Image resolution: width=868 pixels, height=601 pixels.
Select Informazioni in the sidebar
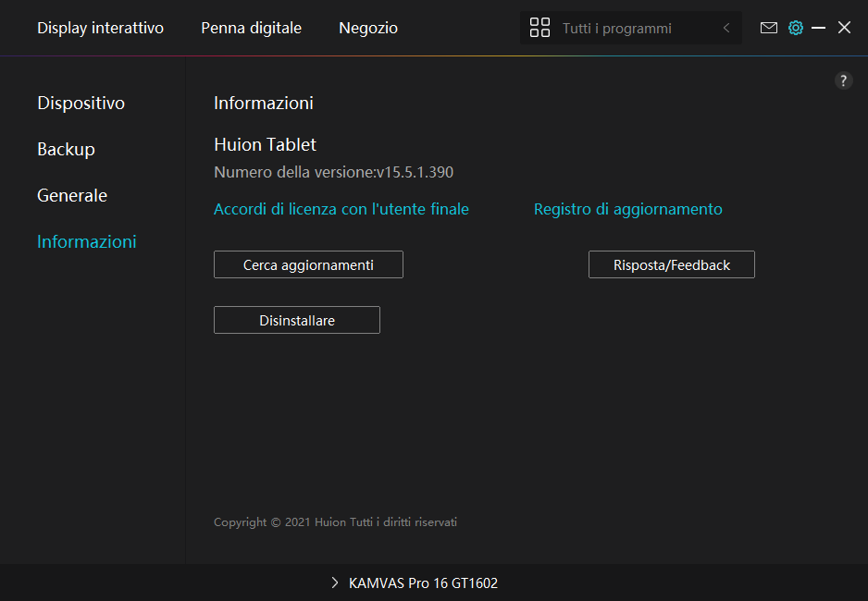tap(86, 241)
